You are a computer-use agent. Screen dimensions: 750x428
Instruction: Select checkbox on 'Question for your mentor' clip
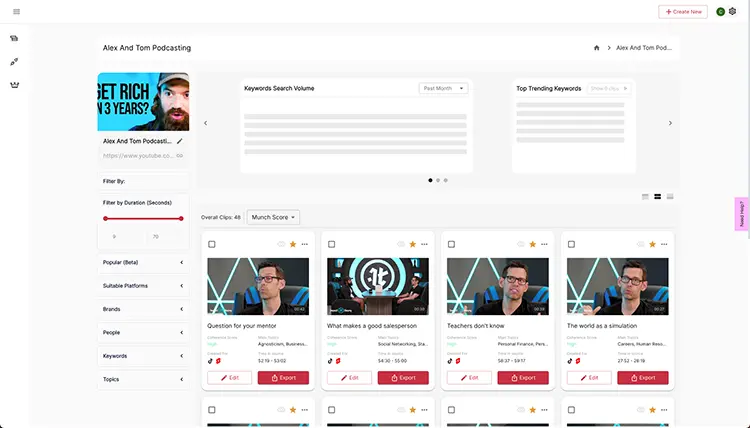[x=212, y=244]
